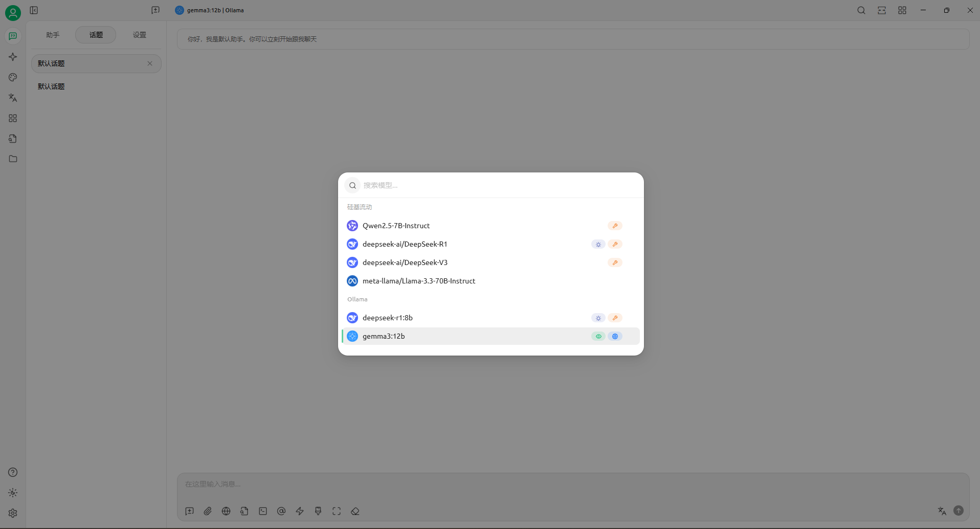Pick meta-llama/Llama-3.3-70B-Instruct model

(418, 281)
